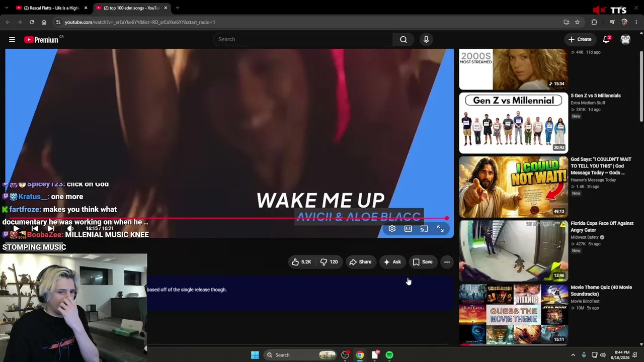Click the YouTube search magnifier button
644x362 pixels.
pos(404,39)
